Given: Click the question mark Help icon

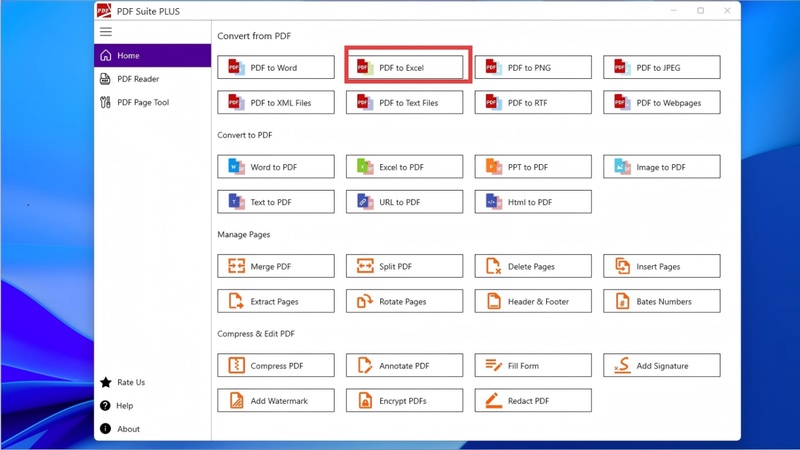Looking at the screenshot, I should (105, 406).
